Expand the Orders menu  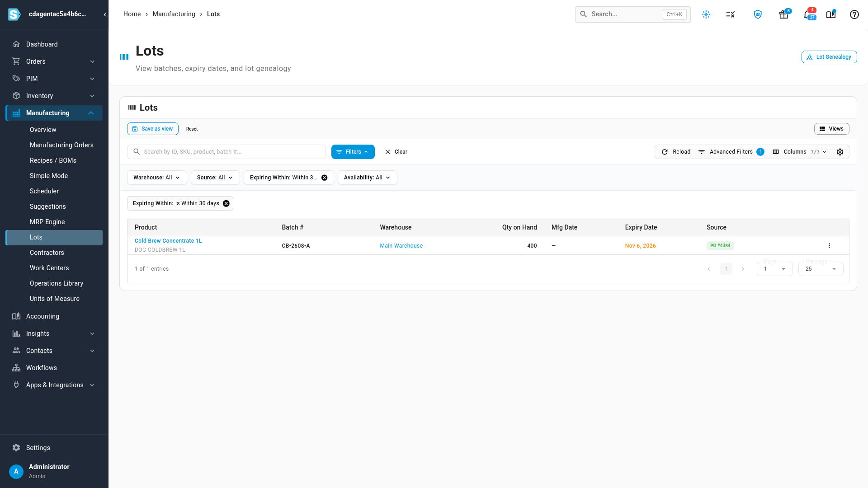54,61
